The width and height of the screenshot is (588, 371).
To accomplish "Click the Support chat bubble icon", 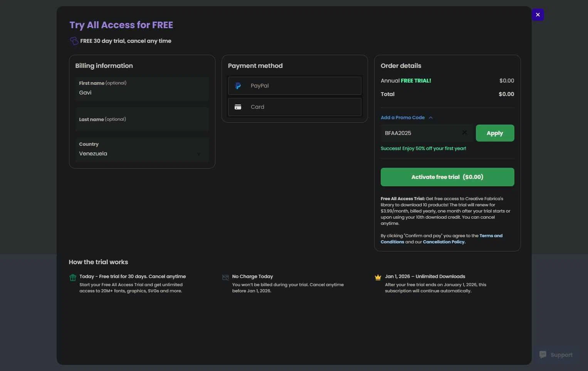I will [x=543, y=354].
